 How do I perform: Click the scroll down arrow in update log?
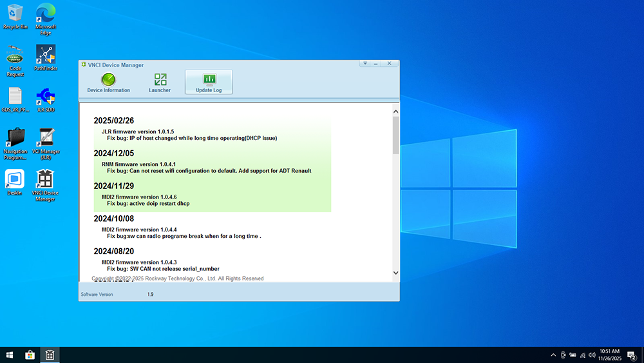pos(395,273)
